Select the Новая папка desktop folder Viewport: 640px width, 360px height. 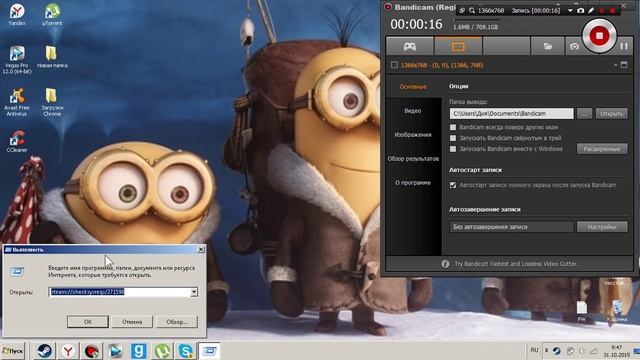(52, 57)
